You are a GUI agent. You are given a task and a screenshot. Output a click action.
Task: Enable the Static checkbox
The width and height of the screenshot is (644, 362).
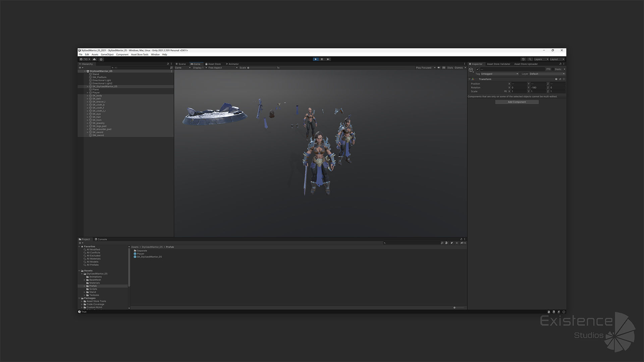point(553,69)
